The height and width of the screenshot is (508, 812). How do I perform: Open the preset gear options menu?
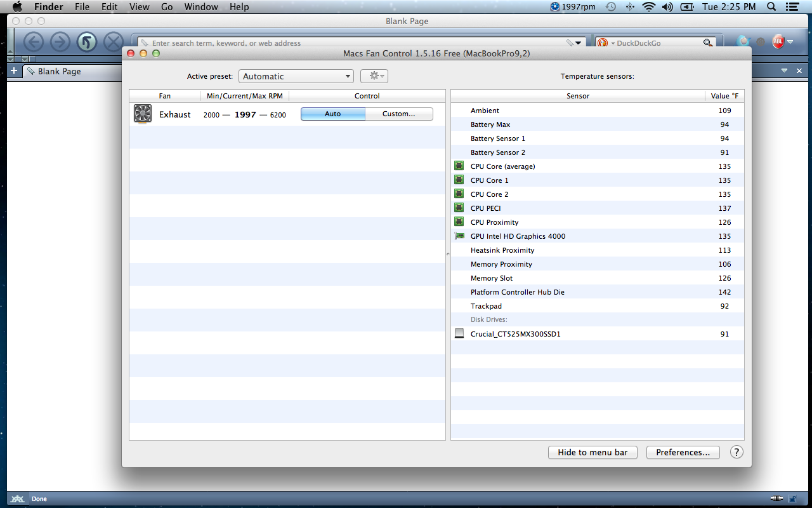pos(374,76)
